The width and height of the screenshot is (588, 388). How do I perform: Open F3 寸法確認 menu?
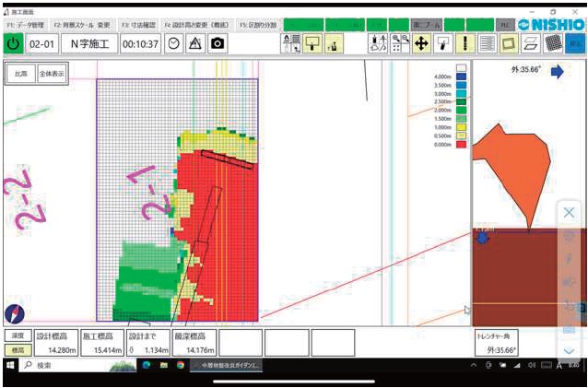(x=138, y=25)
